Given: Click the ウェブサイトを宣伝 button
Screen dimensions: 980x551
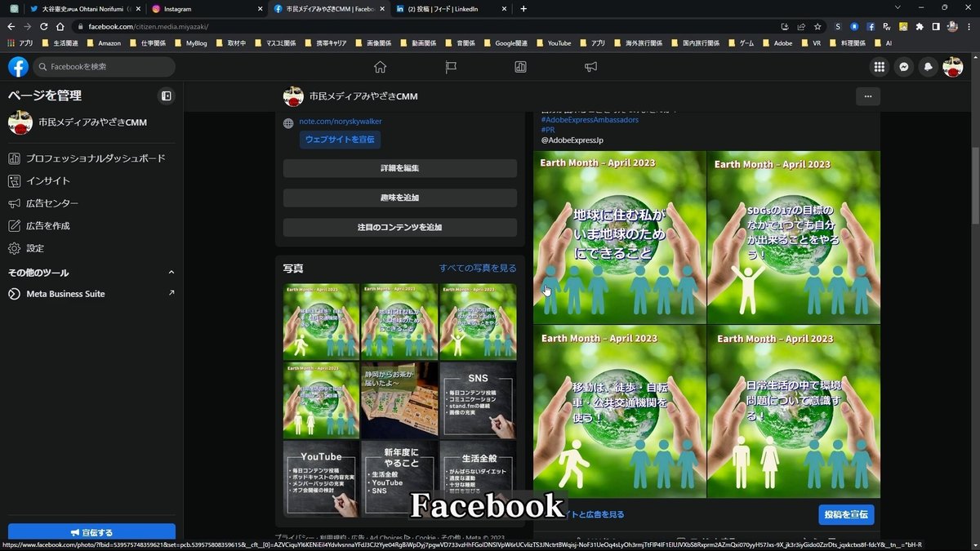Looking at the screenshot, I should [340, 140].
